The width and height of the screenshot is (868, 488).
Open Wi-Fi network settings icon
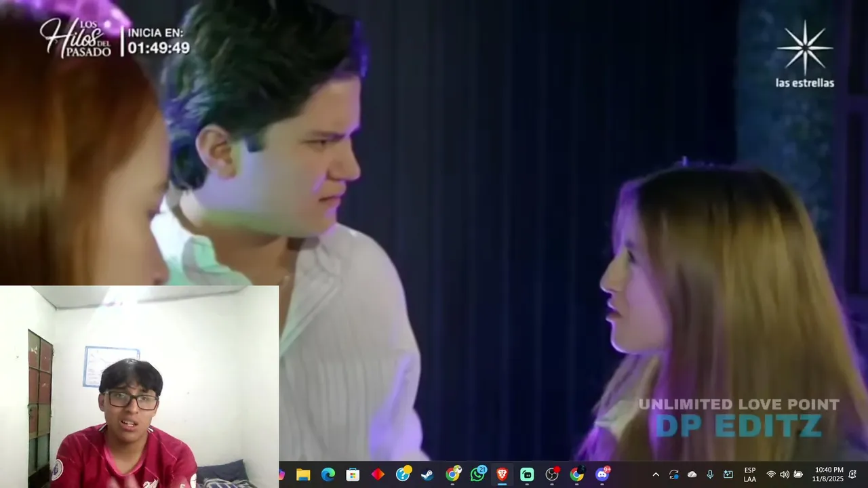[771, 474]
